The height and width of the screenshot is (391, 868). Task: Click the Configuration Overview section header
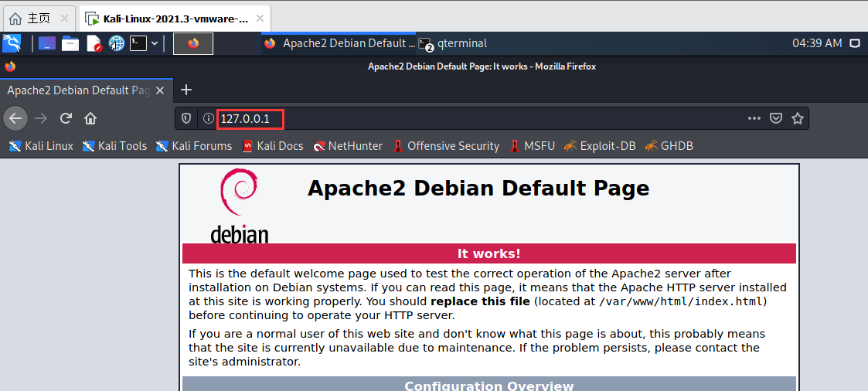click(488, 385)
